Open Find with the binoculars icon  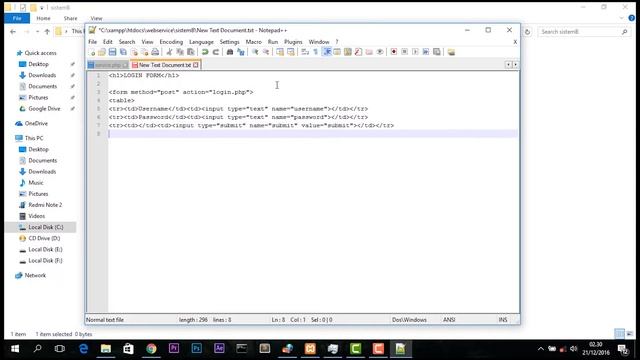[230, 52]
